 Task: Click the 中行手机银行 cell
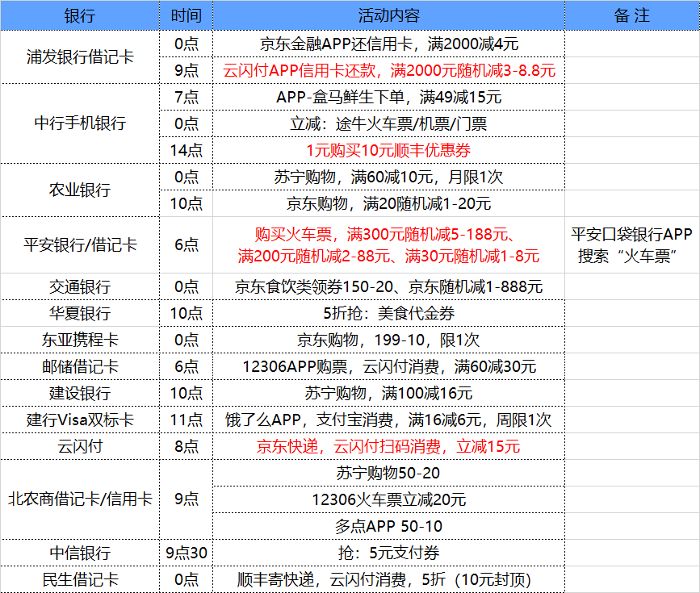[x=80, y=123]
